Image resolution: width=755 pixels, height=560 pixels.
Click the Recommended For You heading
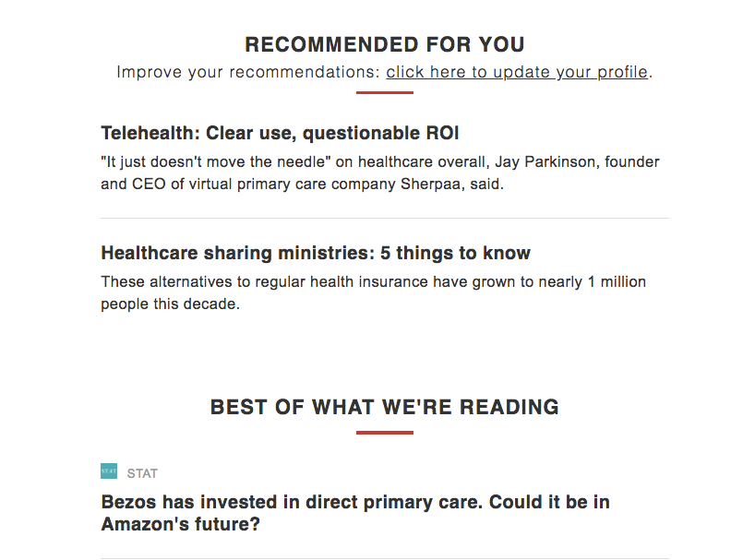click(385, 45)
